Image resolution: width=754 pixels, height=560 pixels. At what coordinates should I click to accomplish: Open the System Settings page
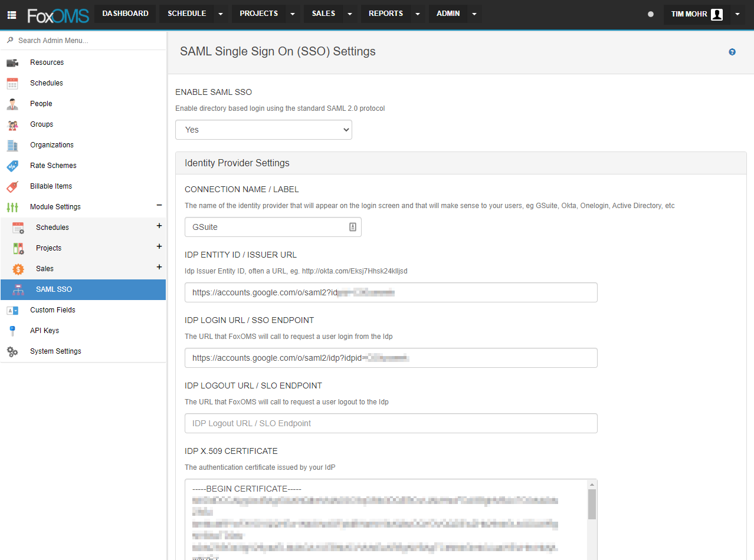pyautogui.click(x=55, y=351)
